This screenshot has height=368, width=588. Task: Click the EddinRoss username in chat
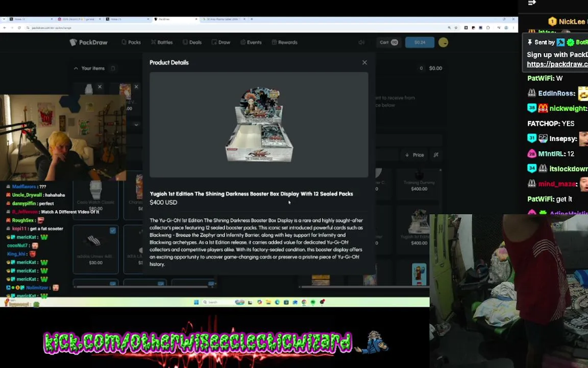tap(556, 94)
